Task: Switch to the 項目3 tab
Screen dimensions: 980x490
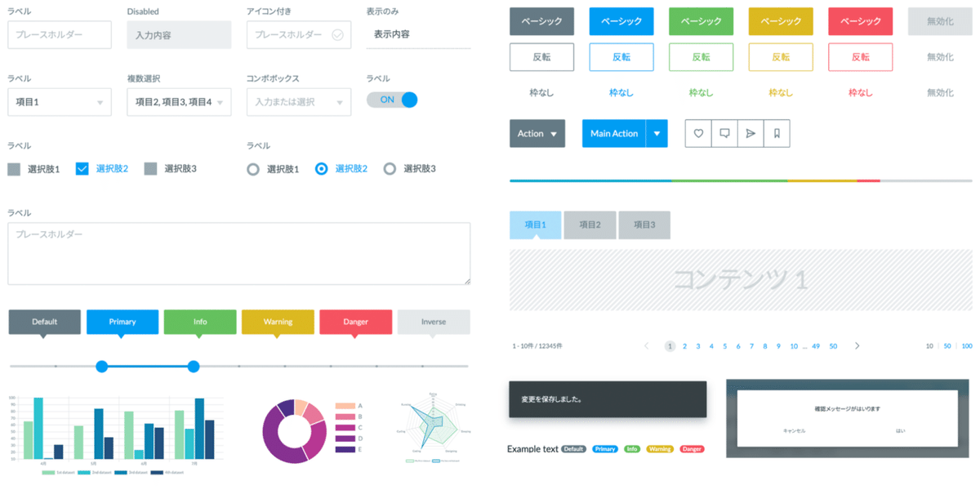Action: click(x=644, y=225)
